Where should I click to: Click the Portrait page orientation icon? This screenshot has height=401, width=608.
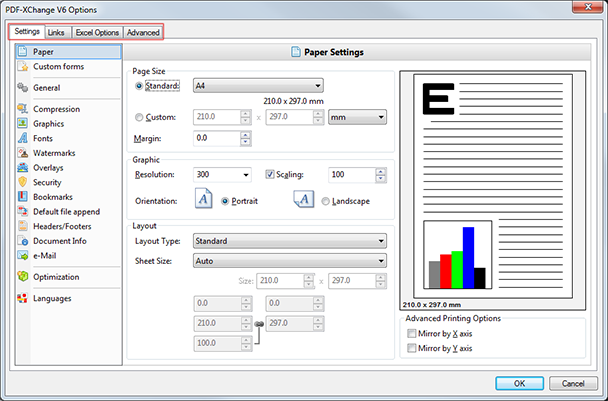click(204, 198)
